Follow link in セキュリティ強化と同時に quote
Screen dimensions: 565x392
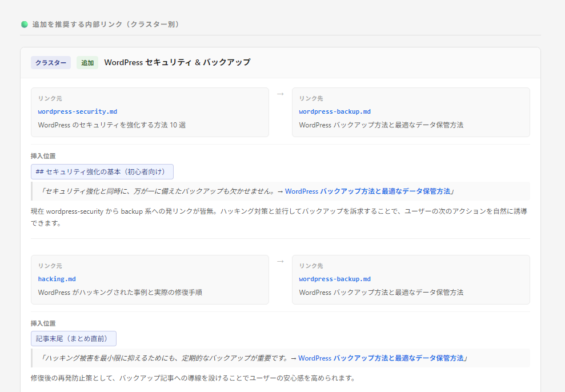coord(368,191)
